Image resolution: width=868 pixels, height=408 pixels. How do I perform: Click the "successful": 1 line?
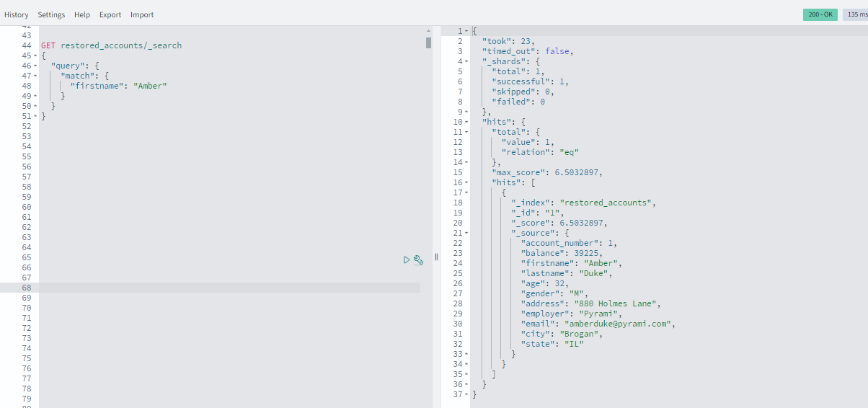pyautogui.click(x=530, y=81)
